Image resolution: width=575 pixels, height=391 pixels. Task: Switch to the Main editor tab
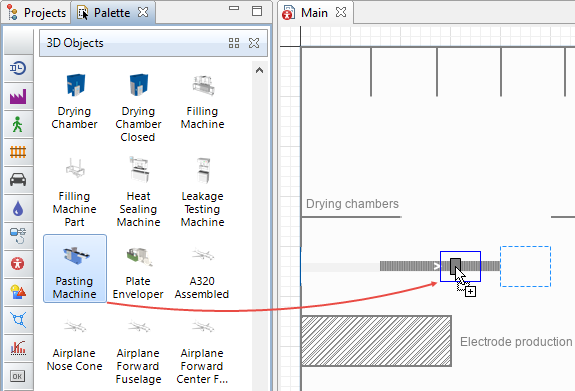tap(314, 13)
